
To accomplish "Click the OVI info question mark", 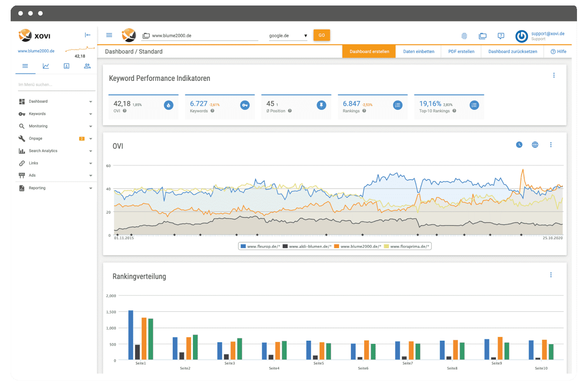I will point(125,111).
